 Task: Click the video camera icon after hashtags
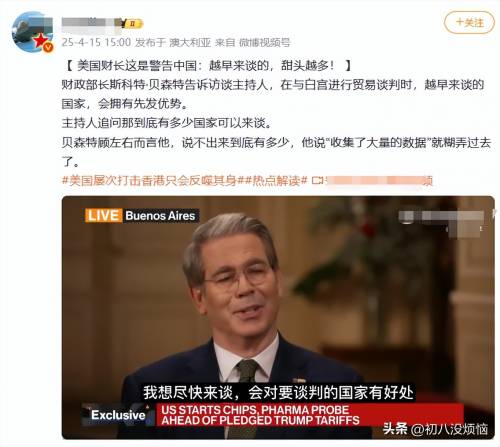pos(318,181)
